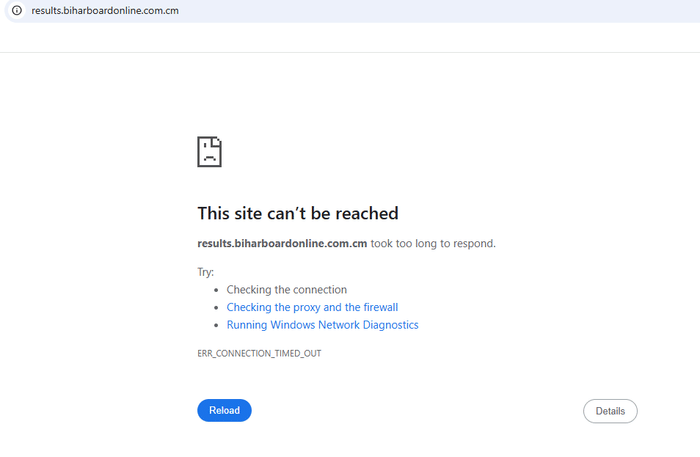
Task: Select the ERR_CONNECTION_TIMED_OUT error code text
Action: tap(259, 353)
